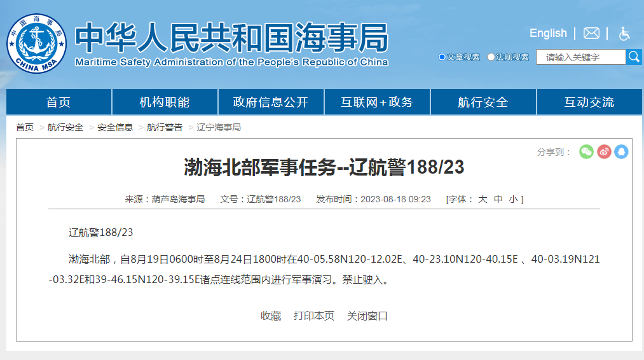This screenshot has width=644, height=360.
Task: Go to 安全信息 in the breadcrumb
Action: click(x=115, y=127)
